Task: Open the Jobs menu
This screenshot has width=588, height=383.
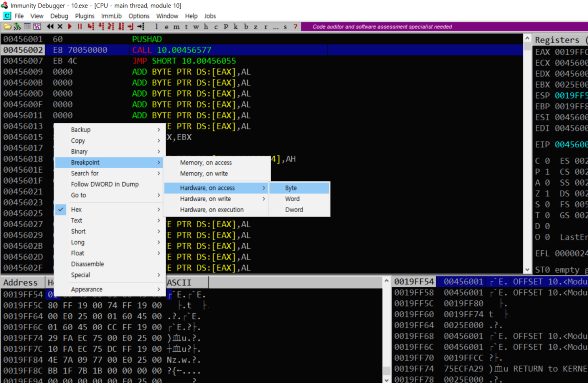Action: (210, 16)
